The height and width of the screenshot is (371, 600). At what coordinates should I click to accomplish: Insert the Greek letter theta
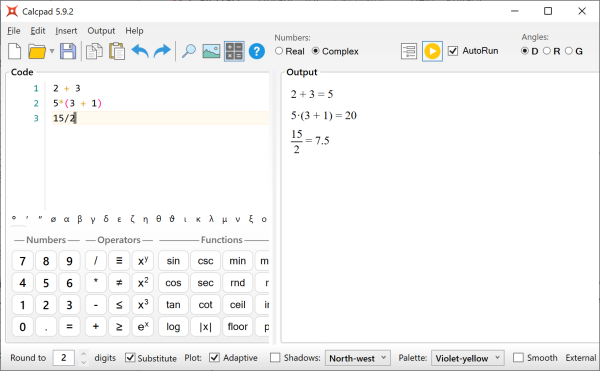click(158, 219)
